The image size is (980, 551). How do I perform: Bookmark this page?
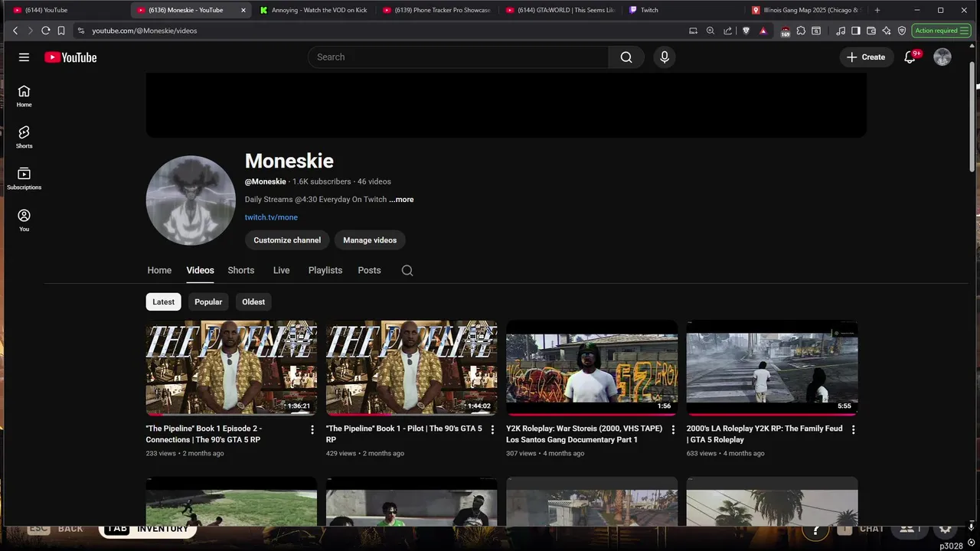61,31
